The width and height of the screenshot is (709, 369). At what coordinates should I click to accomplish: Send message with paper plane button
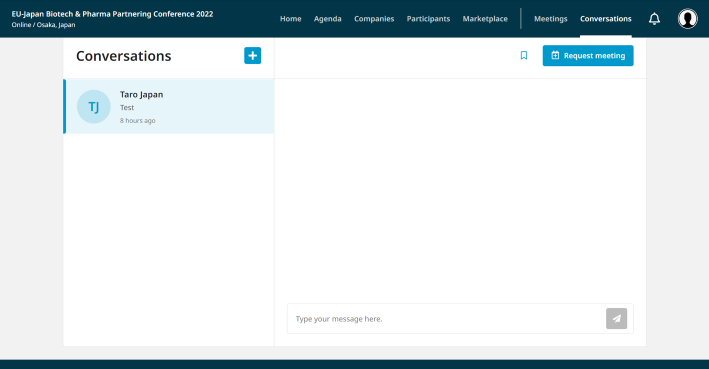616,318
